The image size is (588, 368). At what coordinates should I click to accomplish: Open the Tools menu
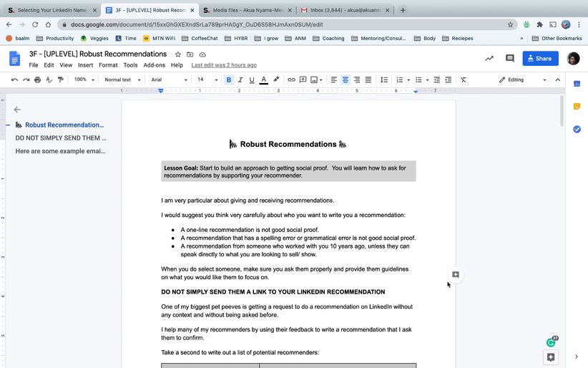coord(130,65)
